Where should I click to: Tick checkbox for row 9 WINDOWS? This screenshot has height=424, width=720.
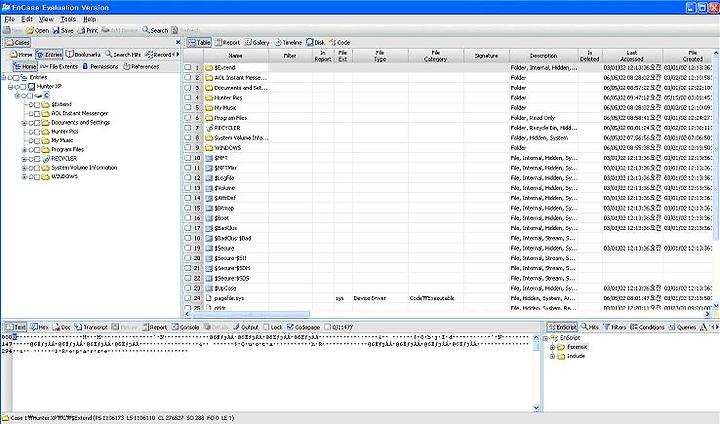coord(188,148)
